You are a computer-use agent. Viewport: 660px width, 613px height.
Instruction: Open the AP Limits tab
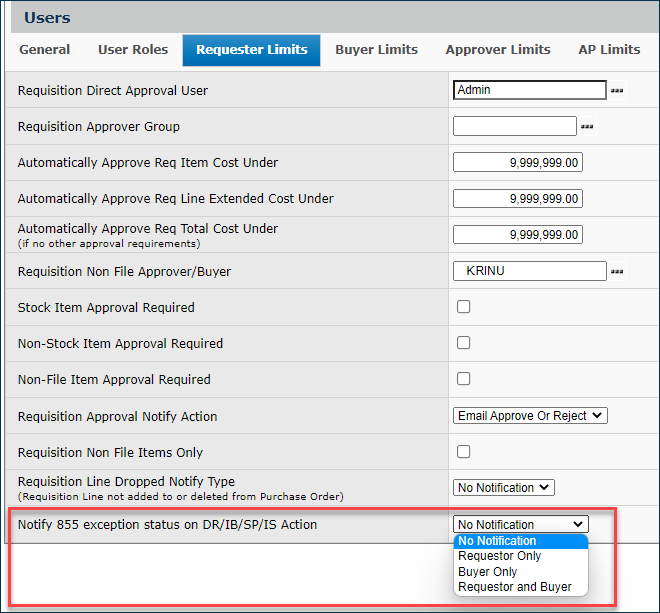point(608,50)
